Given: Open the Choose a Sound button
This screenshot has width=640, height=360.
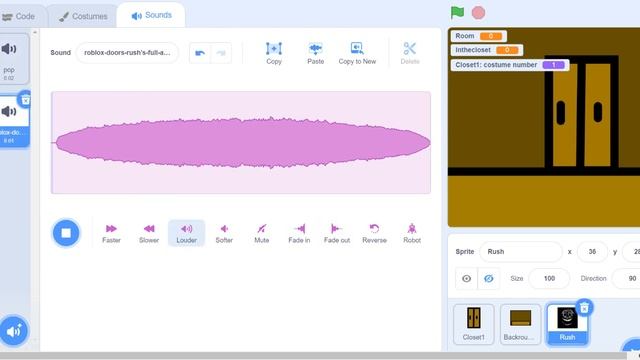Looking at the screenshot, I should (14, 331).
